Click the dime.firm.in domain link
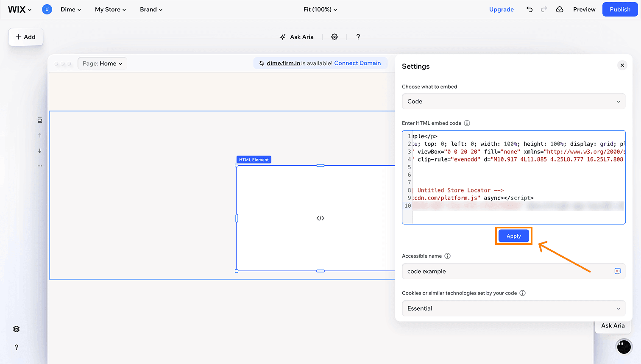The width and height of the screenshot is (641, 364). click(284, 63)
